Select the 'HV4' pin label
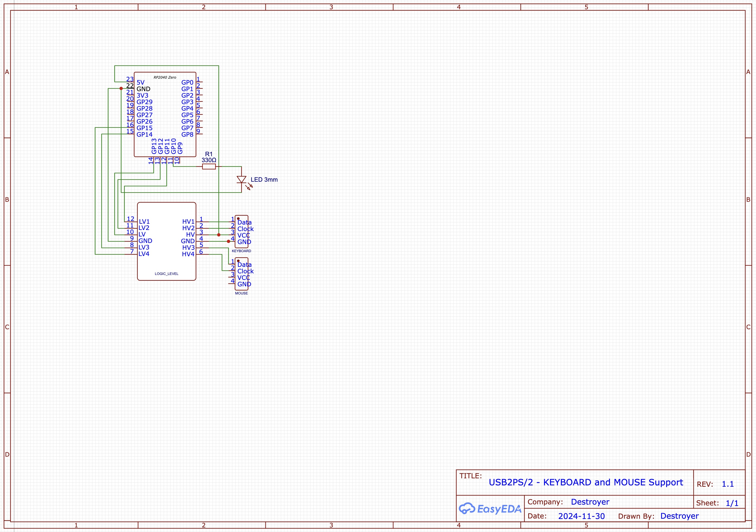Screen dimensions: 756x532 pyautogui.click(x=188, y=254)
